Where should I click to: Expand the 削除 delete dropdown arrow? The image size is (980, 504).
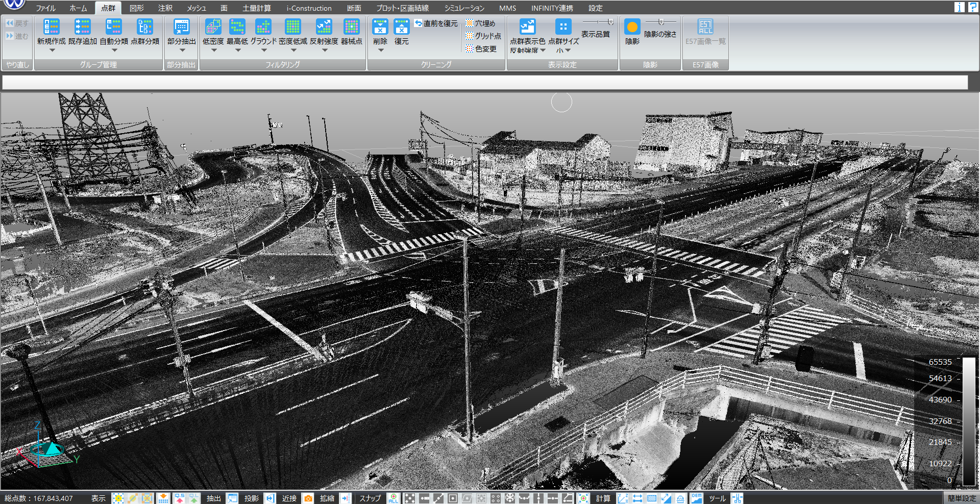[x=381, y=51]
